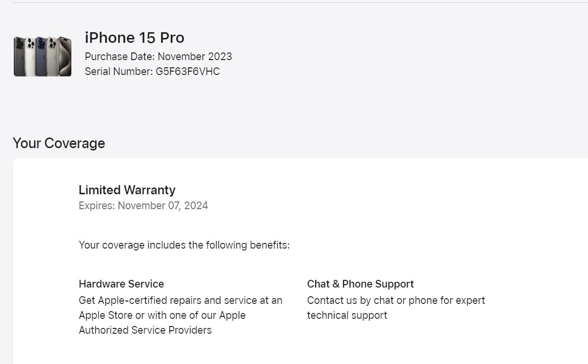Click the white titanium iPhone in the image
The image size is (588, 364).
tap(30, 57)
